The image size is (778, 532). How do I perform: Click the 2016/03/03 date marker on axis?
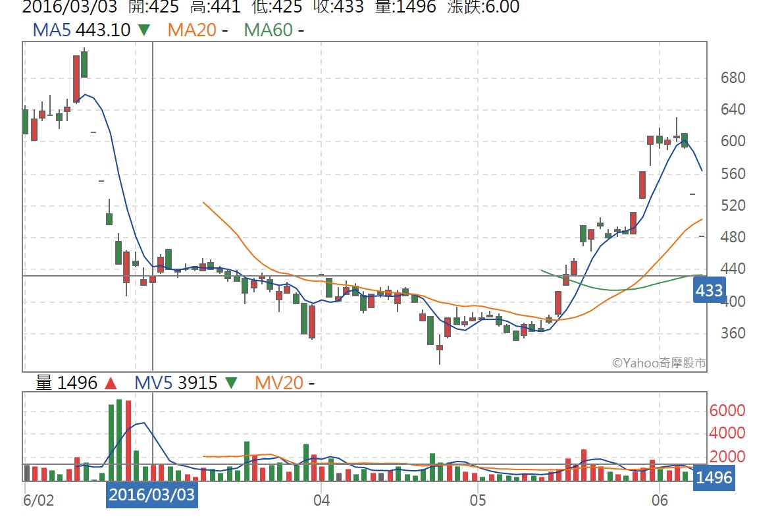point(152,494)
